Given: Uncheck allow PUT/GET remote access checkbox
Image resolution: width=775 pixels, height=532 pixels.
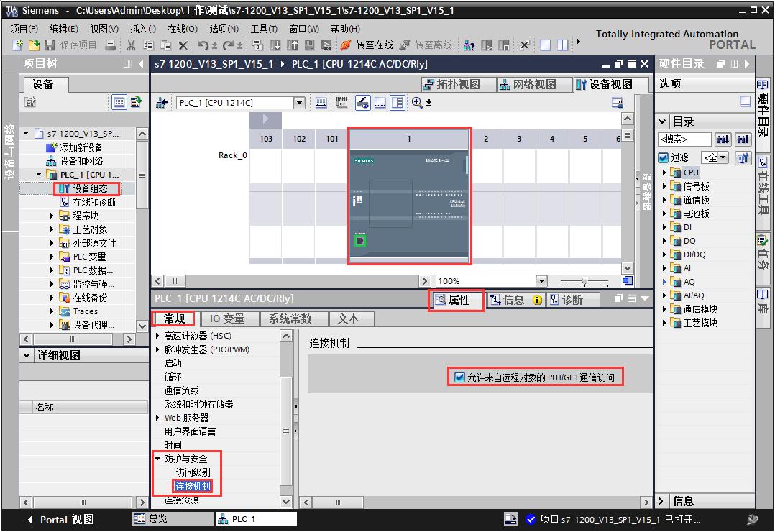Looking at the screenshot, I should 459,377.
